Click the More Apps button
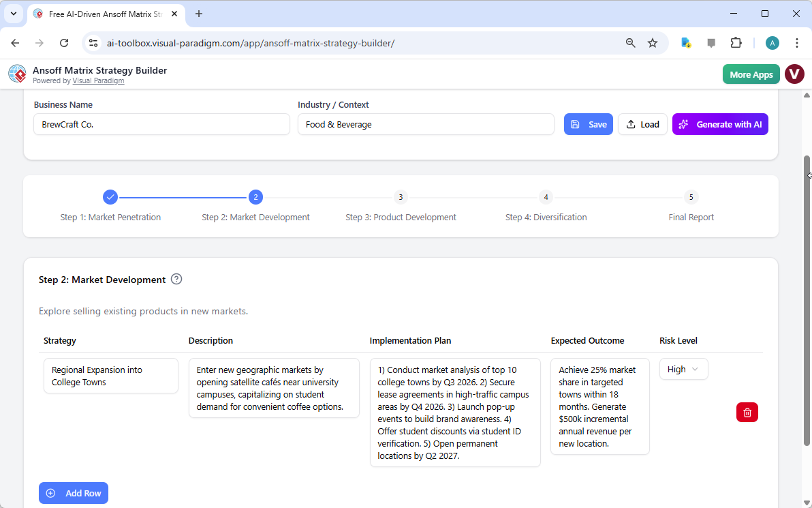This screenshot has width=812, height=508. [x=751, y=74]
